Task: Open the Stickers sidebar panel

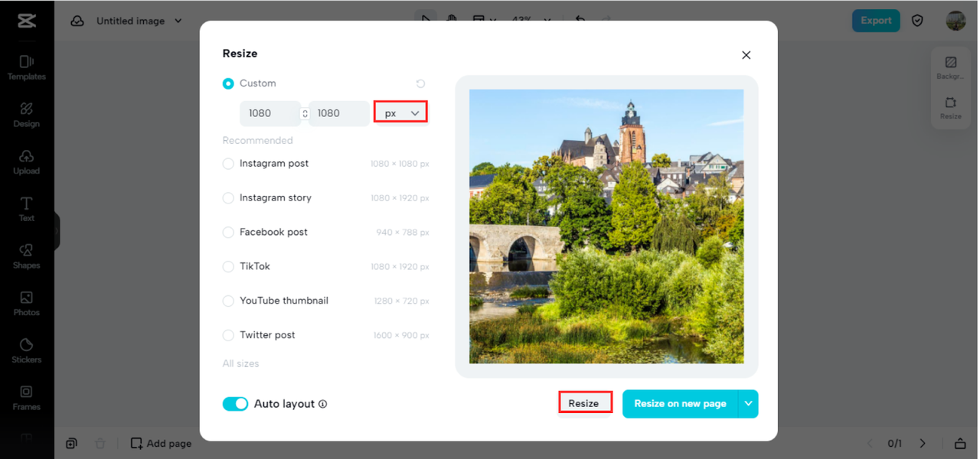Action: click(x=26, y=350)
